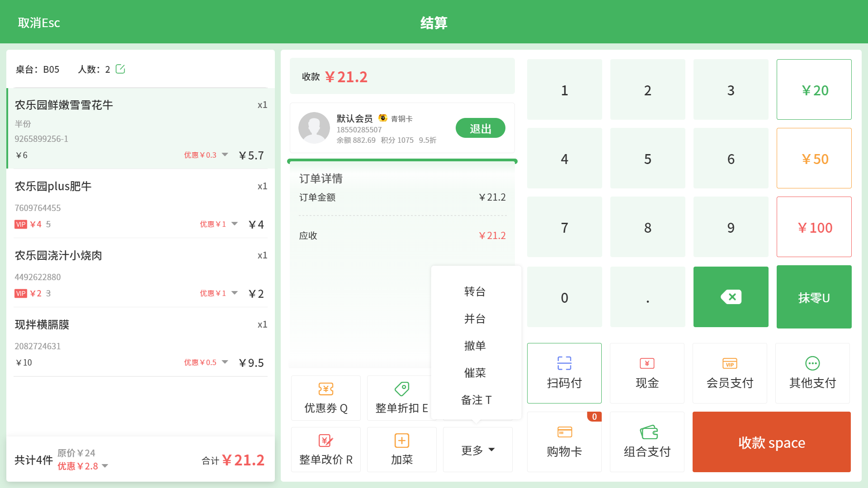Image resolution: width=868 pixels, height=488 pixels.
Task: Click the VIP tag on 浇汁小烧肉
Action: [21, 294]
